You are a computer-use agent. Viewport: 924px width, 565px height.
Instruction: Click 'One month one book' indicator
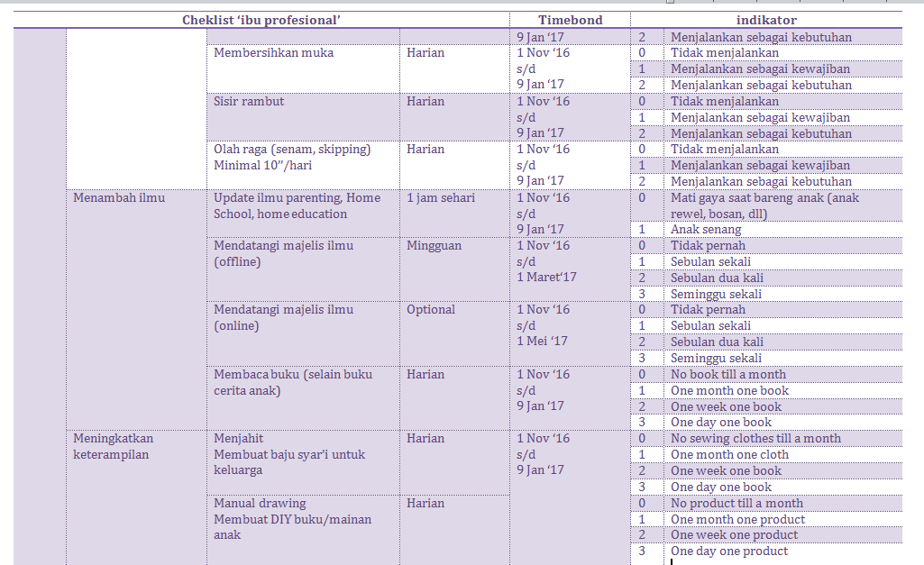click(x=729, y=390)
